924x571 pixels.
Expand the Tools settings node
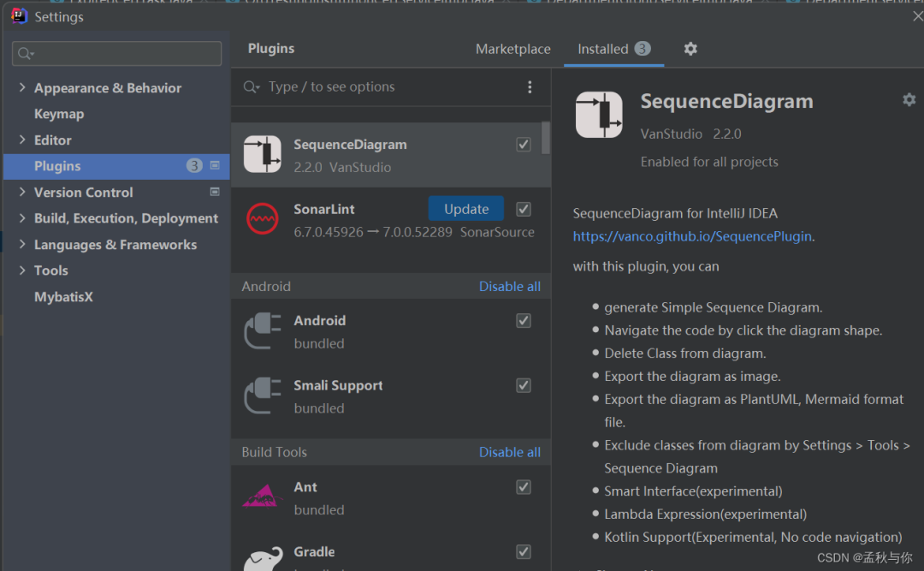(22, 271)
